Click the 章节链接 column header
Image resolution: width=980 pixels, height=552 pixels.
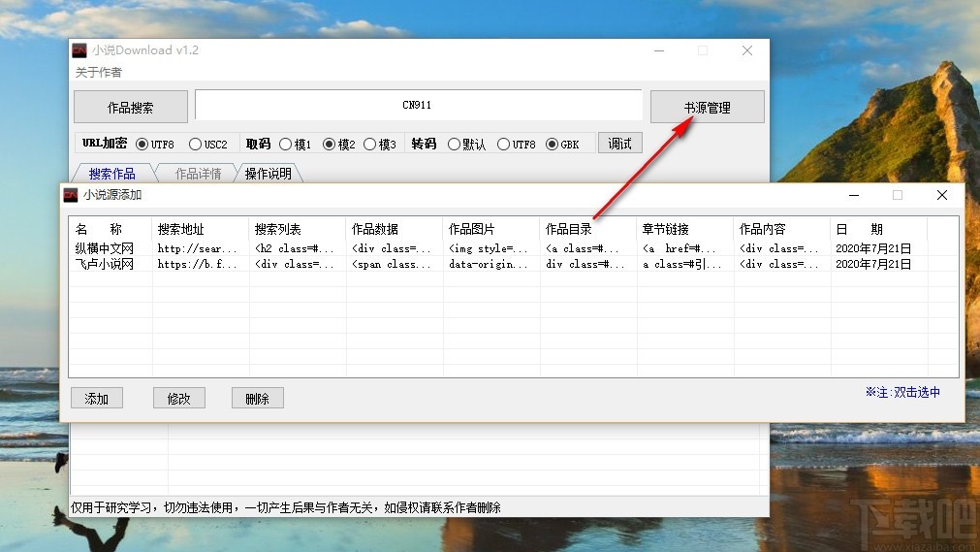click(685, 229)
